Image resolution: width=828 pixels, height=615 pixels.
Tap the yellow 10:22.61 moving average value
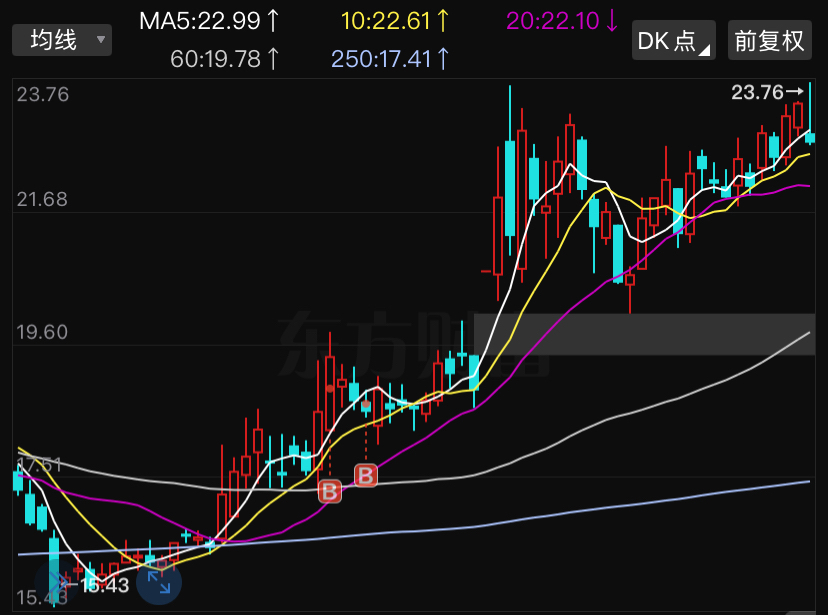pos(395,21)
